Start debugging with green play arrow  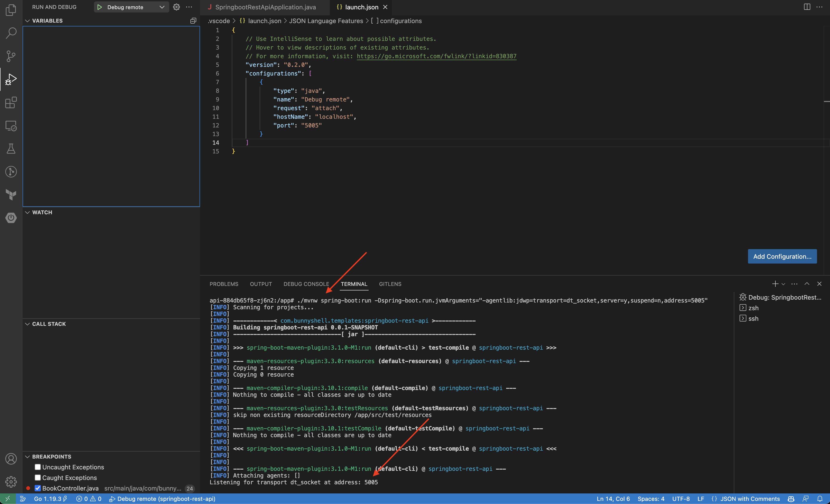[99, 7]
